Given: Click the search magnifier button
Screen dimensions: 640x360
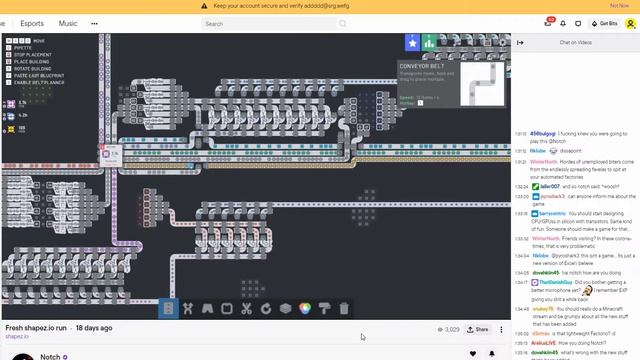Looking at the screenshot, I should [x=342, y=24].
